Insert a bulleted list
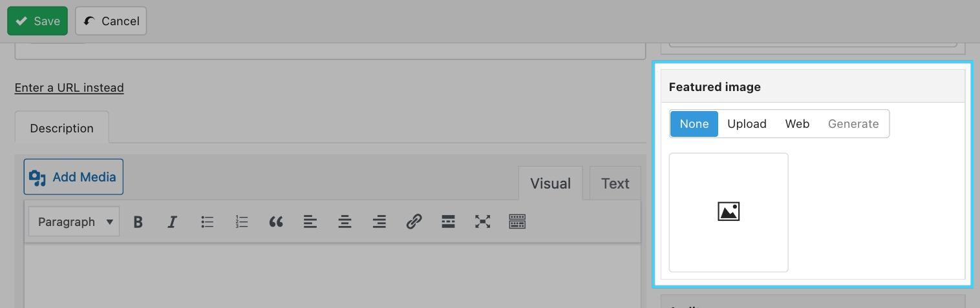The width and height of the screenshot is (980, 308). point(207,222)
